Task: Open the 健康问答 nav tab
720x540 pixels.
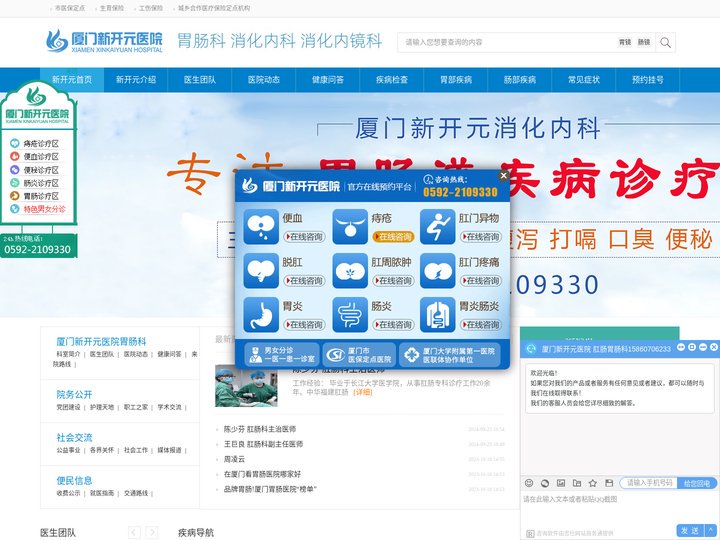Action: point(328,79)
